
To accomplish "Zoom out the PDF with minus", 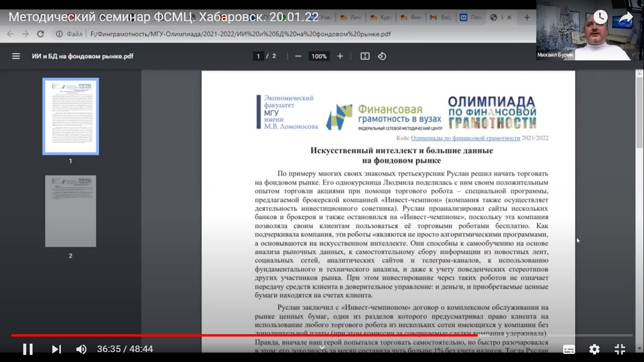I will pos(298,56).
